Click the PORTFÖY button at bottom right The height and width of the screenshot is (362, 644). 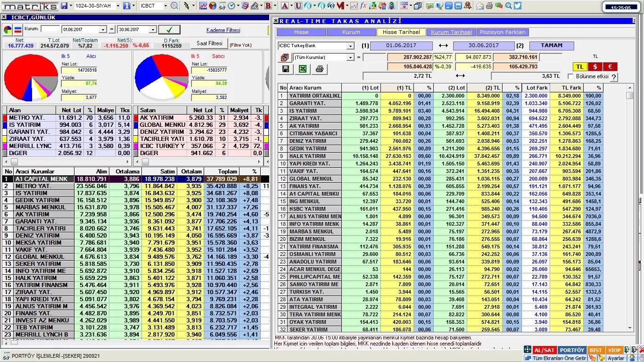click(572, 350)
